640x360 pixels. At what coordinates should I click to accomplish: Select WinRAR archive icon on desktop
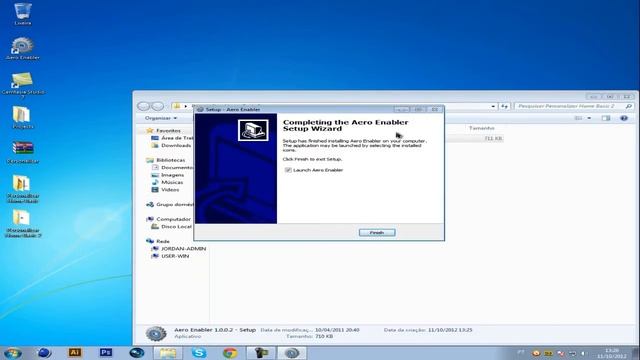23,152
